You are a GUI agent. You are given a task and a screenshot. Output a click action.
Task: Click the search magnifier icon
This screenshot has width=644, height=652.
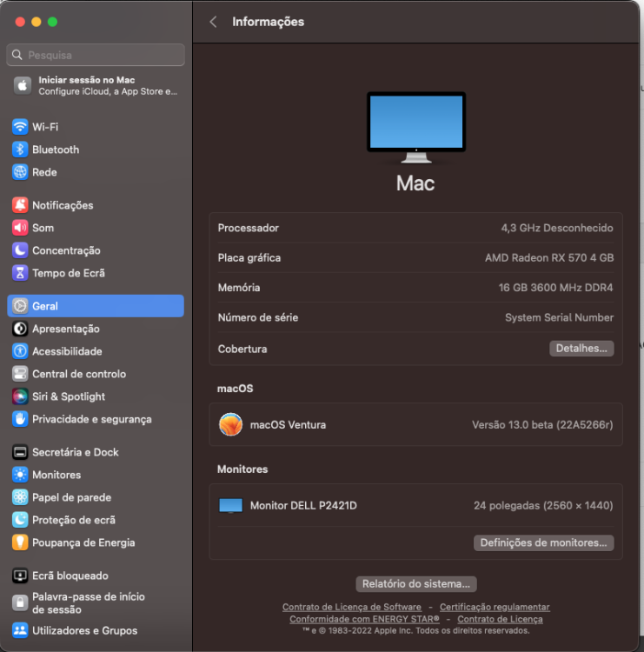17,55
